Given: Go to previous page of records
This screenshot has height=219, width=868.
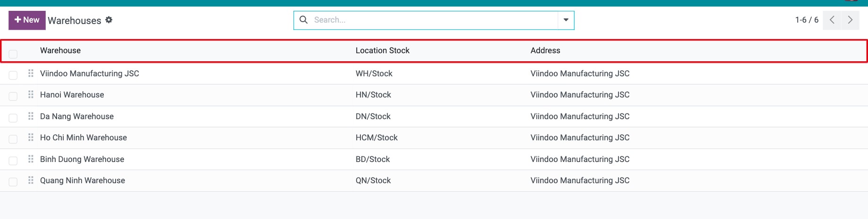Looking at the screenshot, I should [832, 20].
